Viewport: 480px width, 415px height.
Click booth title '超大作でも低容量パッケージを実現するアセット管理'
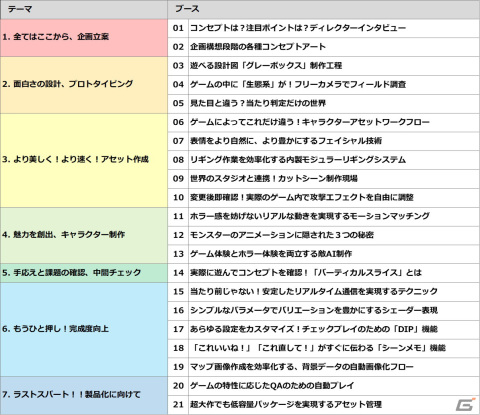[286, 405]
